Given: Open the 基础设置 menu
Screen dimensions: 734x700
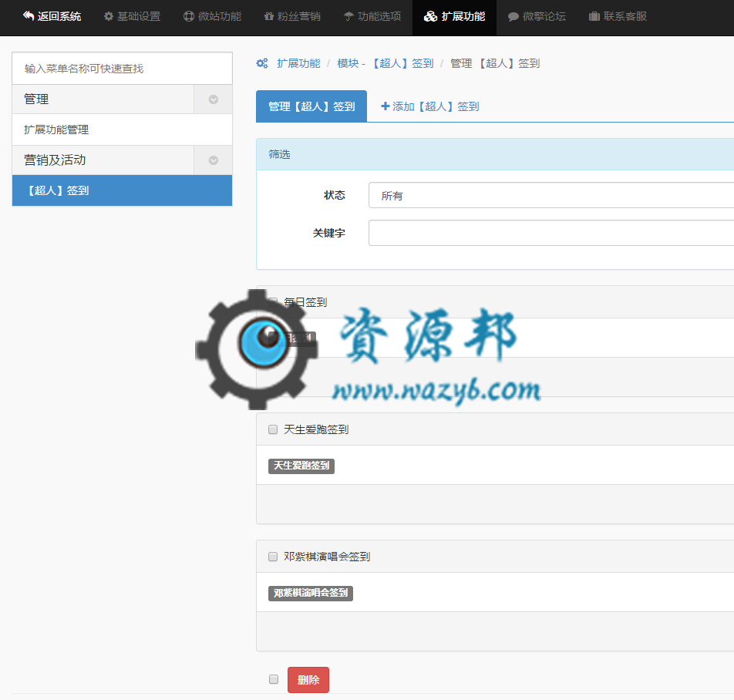Looking at the screenshot, I should click(133, 17).
